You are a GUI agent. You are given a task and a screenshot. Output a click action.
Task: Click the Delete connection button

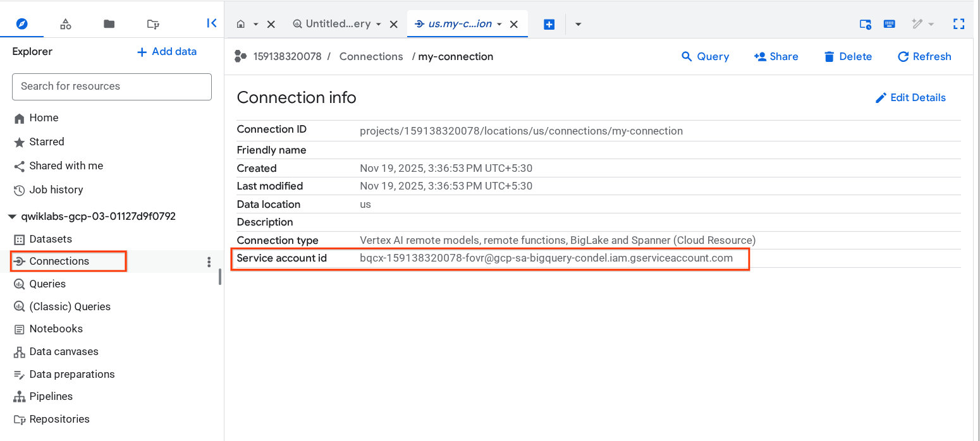click(x=848, y=56)
